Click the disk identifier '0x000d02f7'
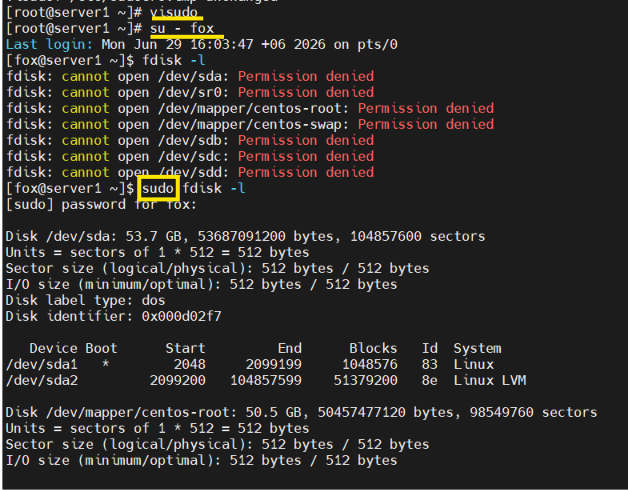 click(181, 317)
